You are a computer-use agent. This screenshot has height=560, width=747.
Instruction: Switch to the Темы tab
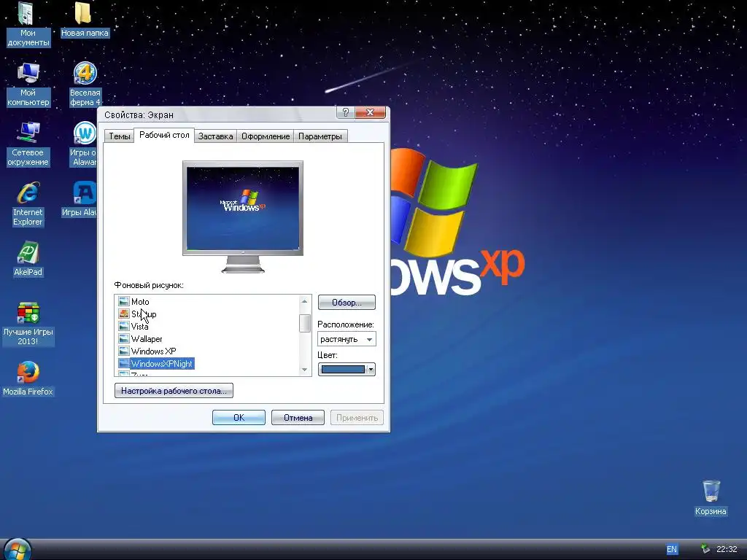click(119, 136)
